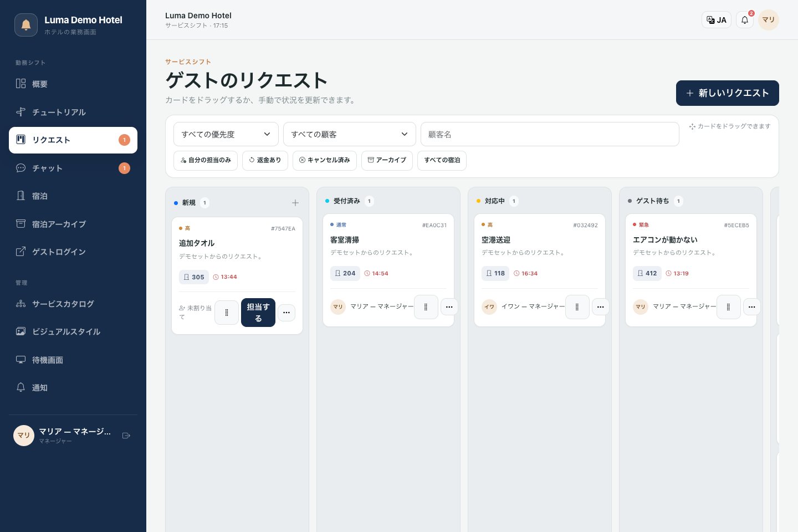Toggle the キャンセル済み filter

[x=325, y=160]
